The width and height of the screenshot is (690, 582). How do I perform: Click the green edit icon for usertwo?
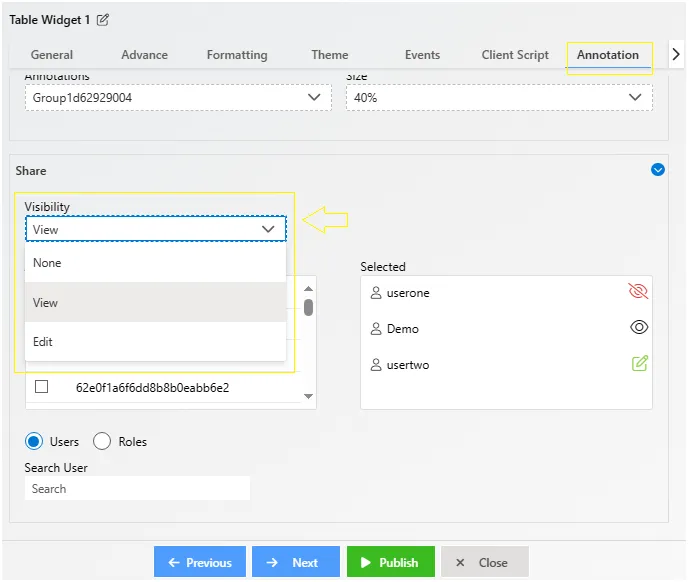(x=639, y=363)
